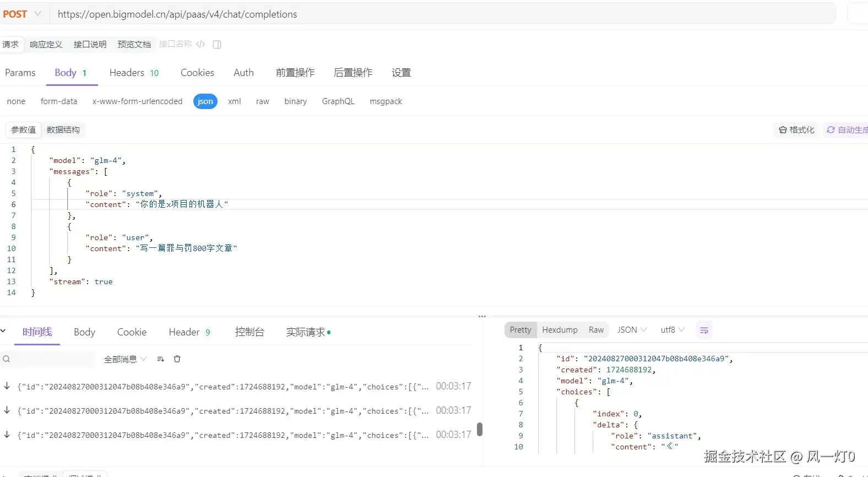Select the GraphQL body type
Image resolution: width=868 pixels, height=477 pixels.
[338, 101]
